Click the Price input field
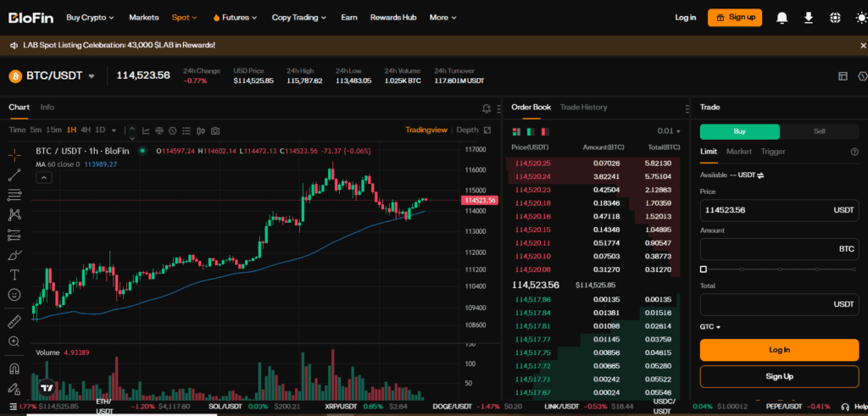 [780, 210]
